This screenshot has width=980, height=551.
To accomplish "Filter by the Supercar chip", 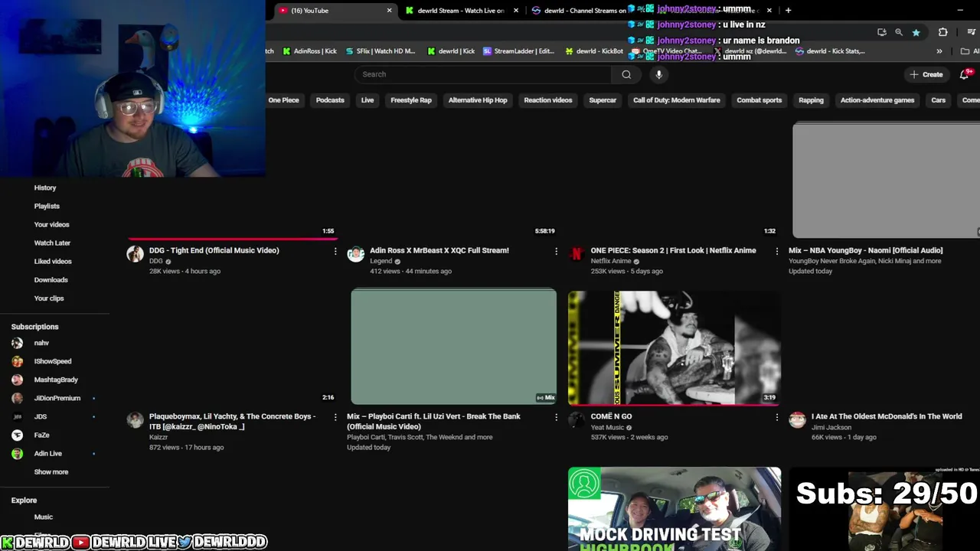I will click(603, 100).
